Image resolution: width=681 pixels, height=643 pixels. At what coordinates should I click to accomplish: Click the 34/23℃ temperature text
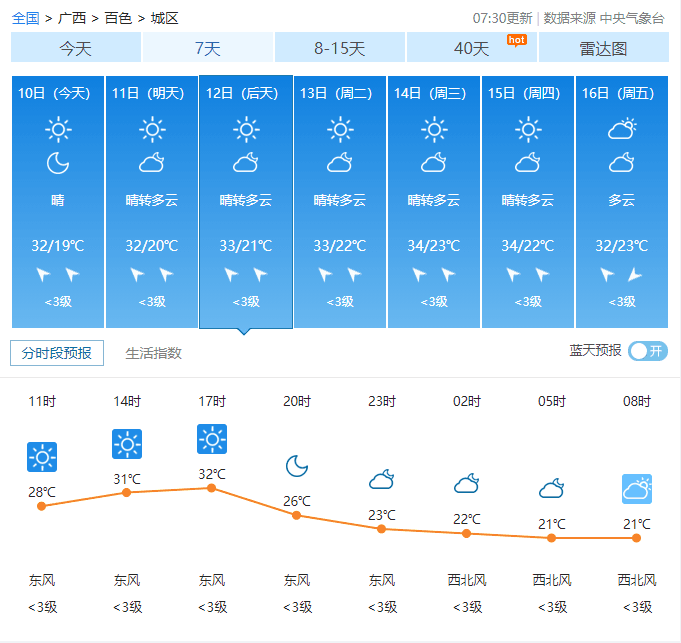click(x=434, y=246)
